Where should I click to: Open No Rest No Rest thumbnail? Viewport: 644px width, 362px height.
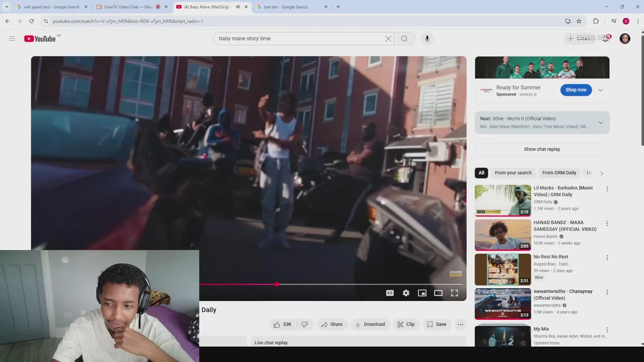(x=503, y=269)
